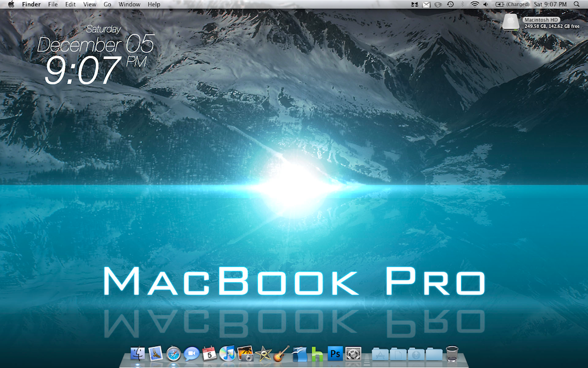Click the envelope mail notifier menu bar icon

(x=427, y=5)
